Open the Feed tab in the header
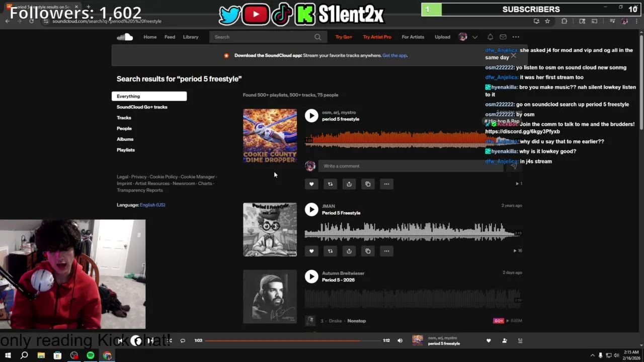This screenshot has width=644, height=362. (170, 37)
